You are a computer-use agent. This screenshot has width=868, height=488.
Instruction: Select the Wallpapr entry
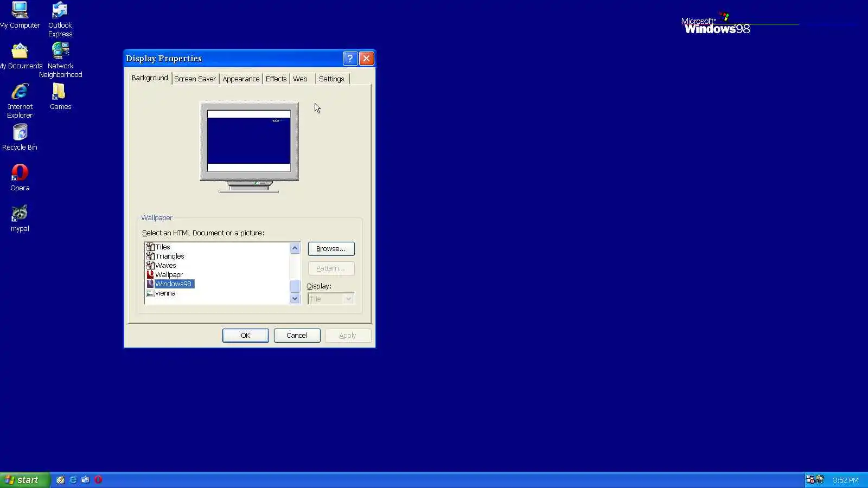click(x=164, y=275)
